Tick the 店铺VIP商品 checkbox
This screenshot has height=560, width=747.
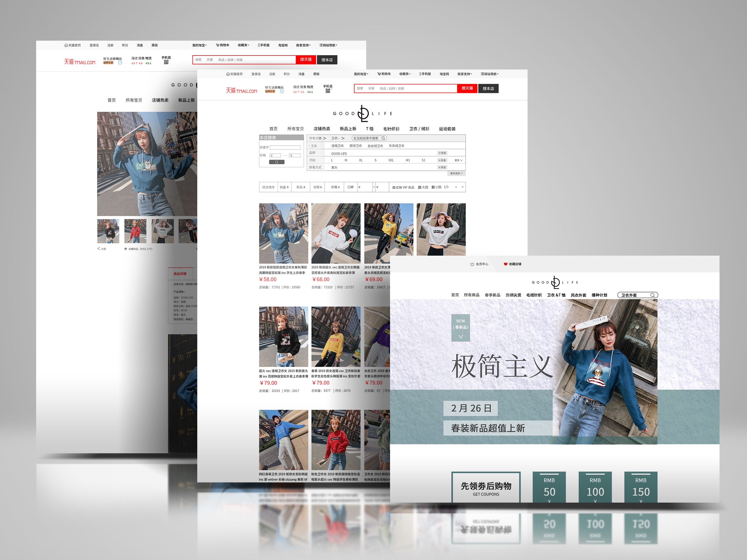click(x=394, y=187)
